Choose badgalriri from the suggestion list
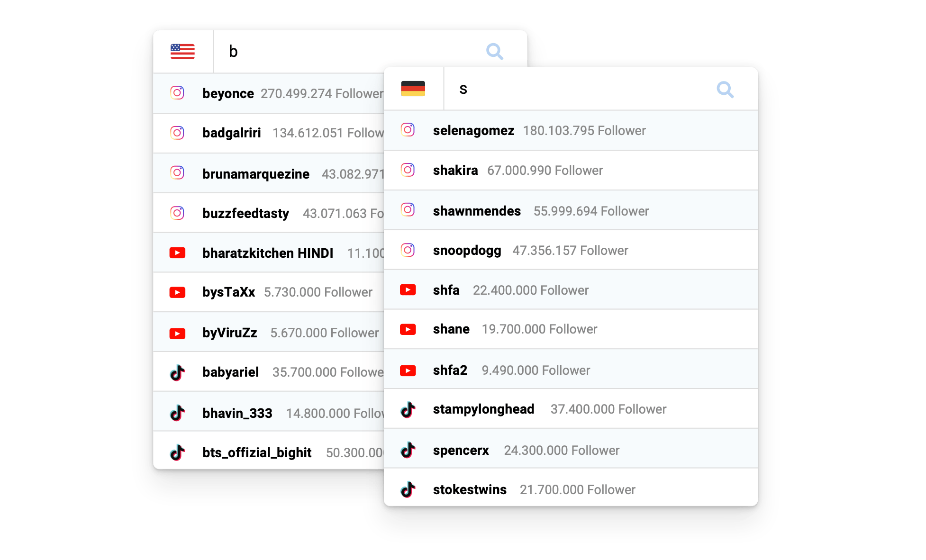The height and width of the screenshot is (560, 926). coord(231,133)
